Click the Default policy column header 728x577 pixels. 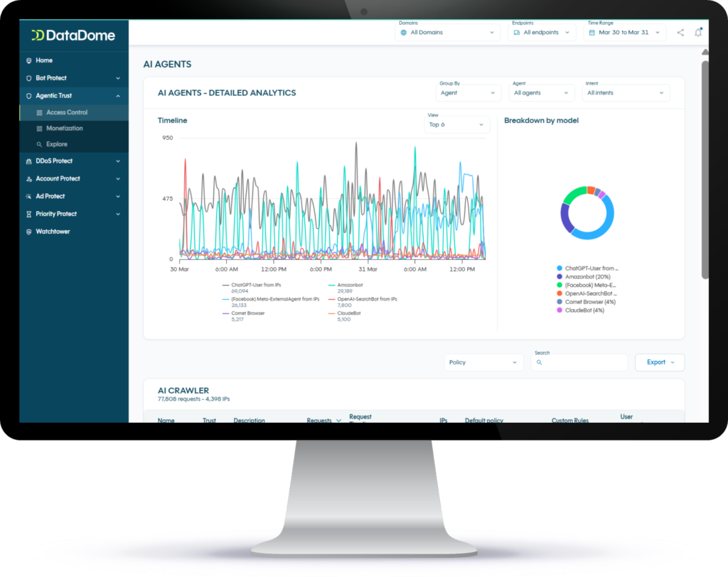483,421
